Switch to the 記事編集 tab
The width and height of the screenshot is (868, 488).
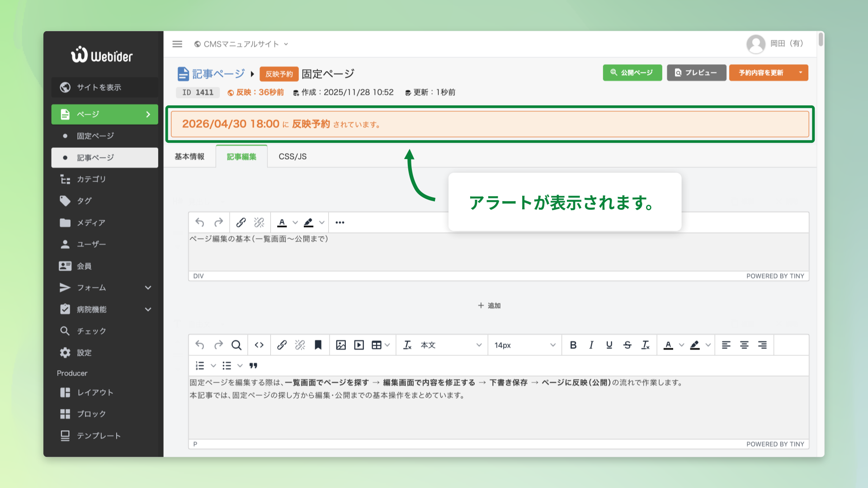(241, 156)
